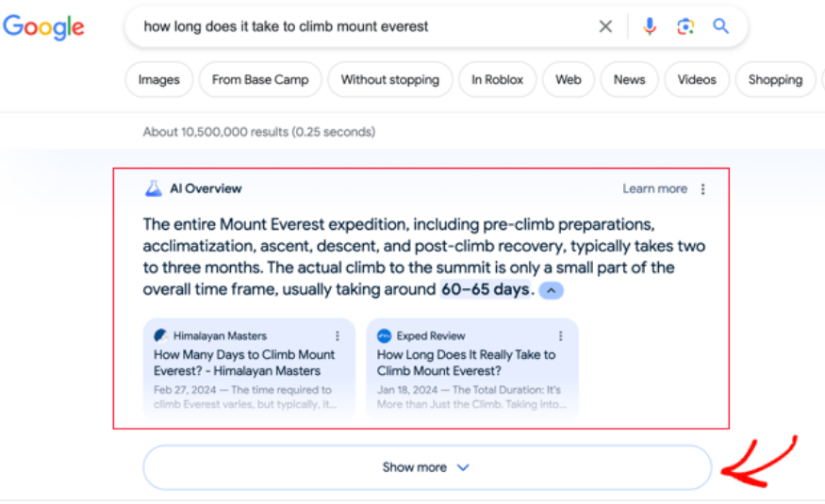Open Exped Review card three-dot menu

561,336
